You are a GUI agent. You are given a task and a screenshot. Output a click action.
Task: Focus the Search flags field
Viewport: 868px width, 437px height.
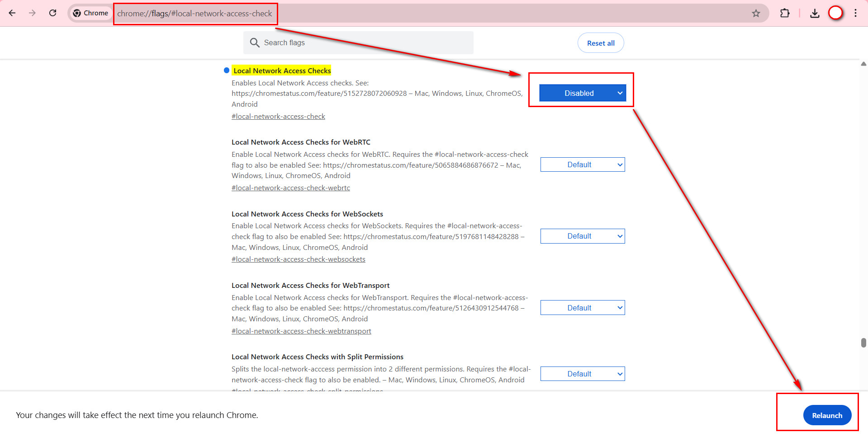(x=358, y=42)
